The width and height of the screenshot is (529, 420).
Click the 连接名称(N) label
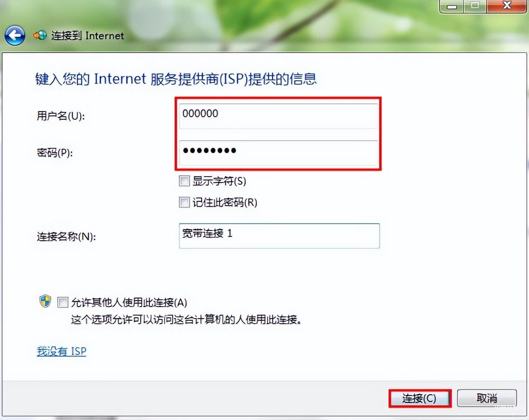coord(66,237)
